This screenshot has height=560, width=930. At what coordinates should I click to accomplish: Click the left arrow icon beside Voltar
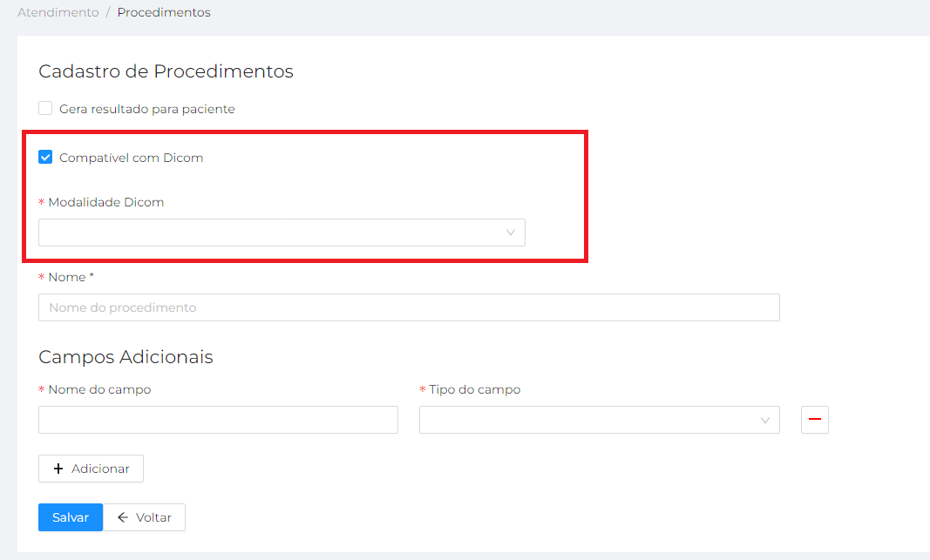(x=123, y=517)
